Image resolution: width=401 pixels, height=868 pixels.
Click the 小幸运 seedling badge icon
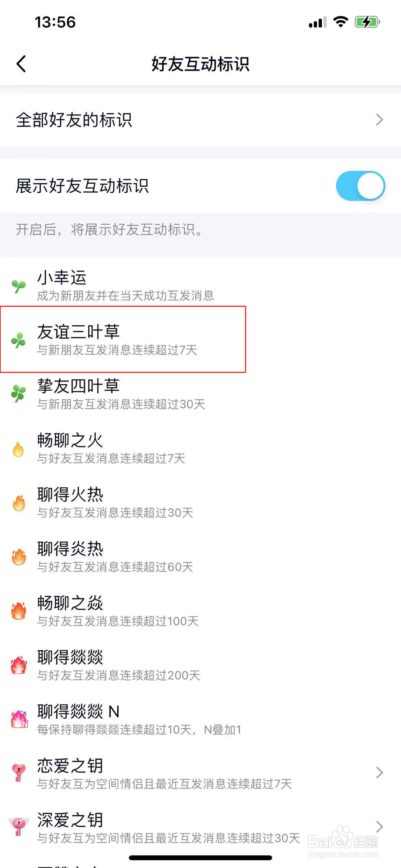coord(18,286)
